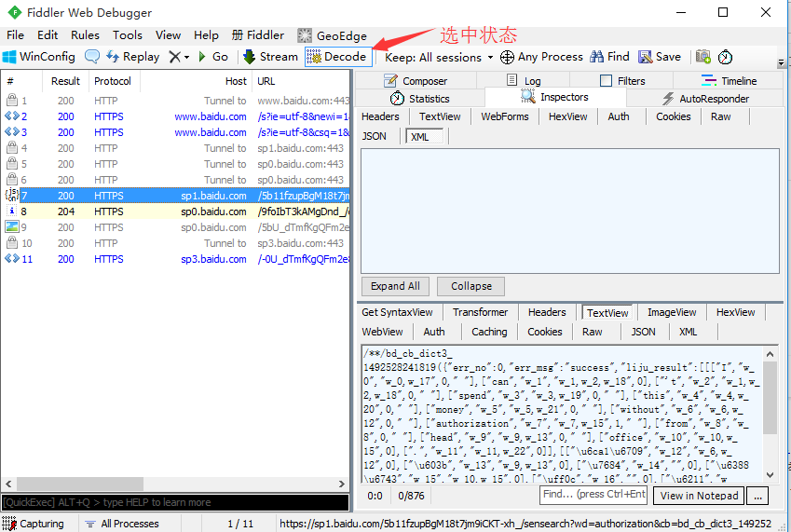Image resolution: width=791 pixels, height=532 pixels.
Task: Select session 2 www.baidu.com row
Action: pos(175,116)
